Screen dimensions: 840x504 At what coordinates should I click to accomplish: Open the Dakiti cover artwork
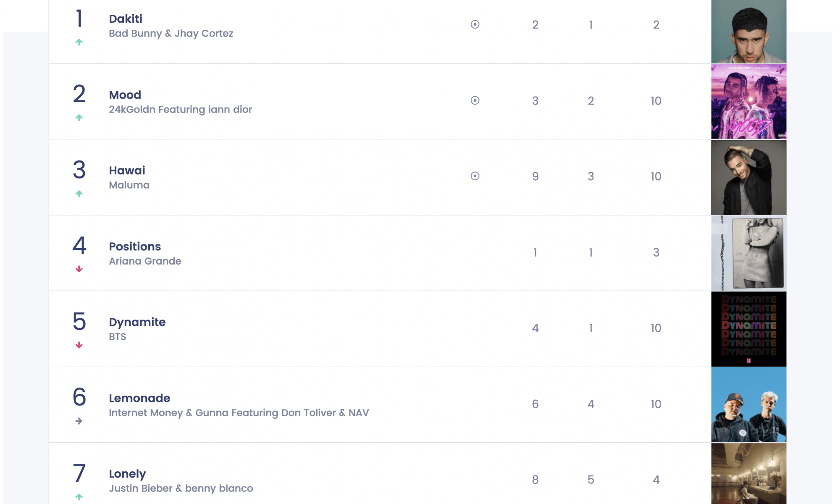pyautogui.click(x=748, y=31)
